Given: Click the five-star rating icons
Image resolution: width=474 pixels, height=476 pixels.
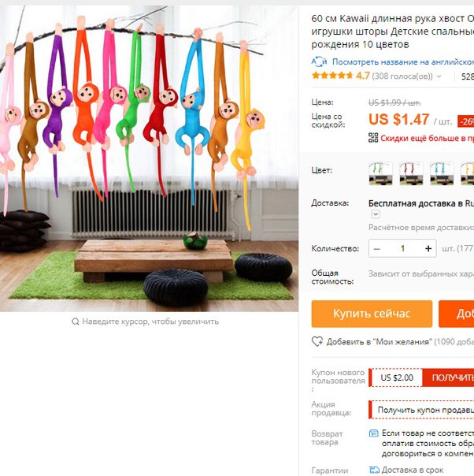Looking at the screenshot, I should tap(332, 76).
